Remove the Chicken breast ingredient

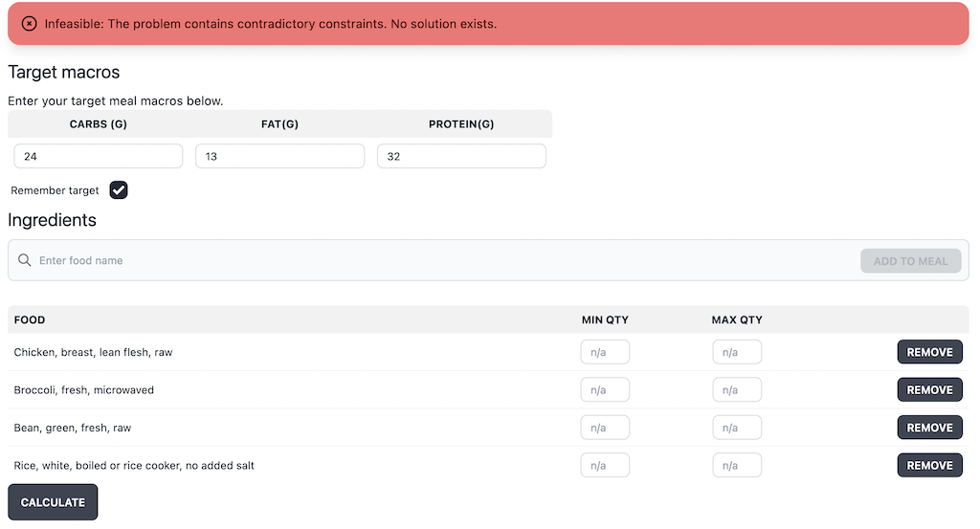928,352
